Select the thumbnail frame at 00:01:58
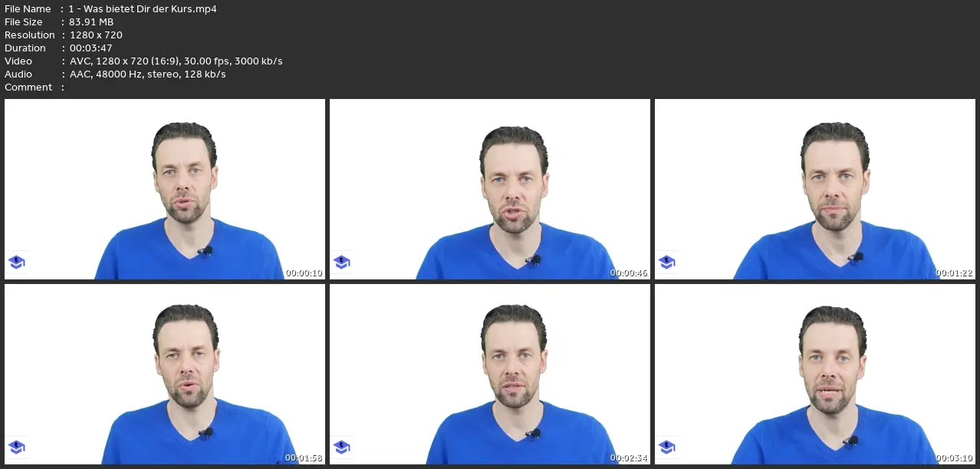980x469 pixels. (165, 374)
